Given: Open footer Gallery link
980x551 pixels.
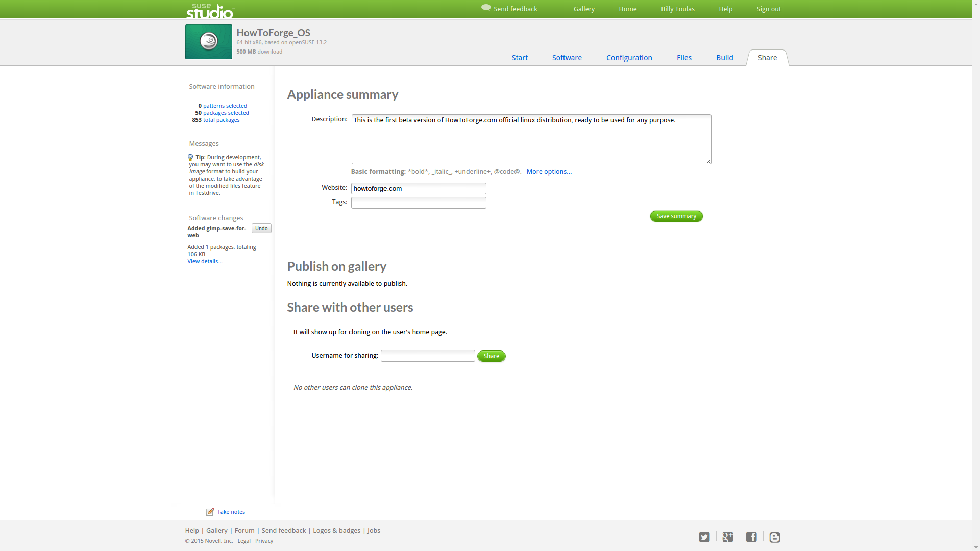Looking at the screenshot, I should (217, 531).
